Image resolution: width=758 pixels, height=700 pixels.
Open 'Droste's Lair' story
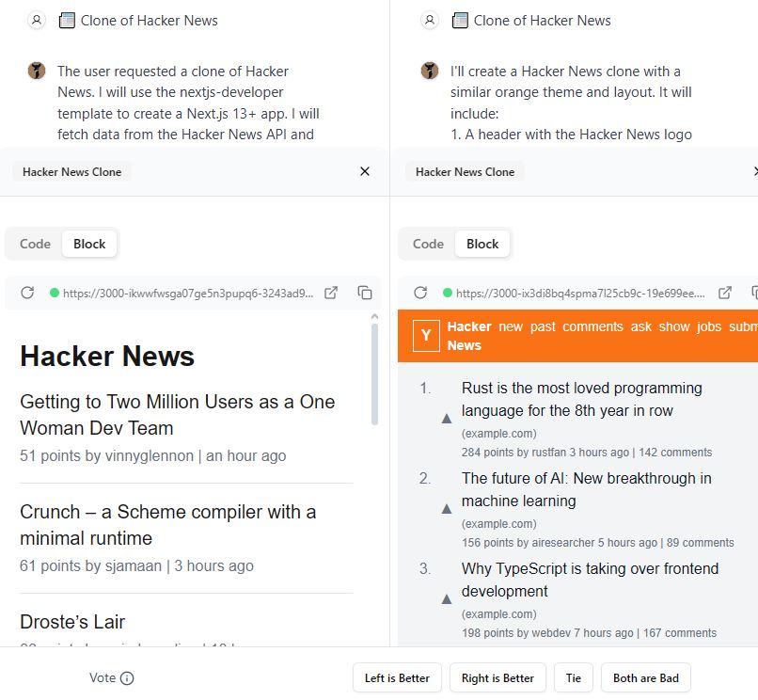coord(72,622)
